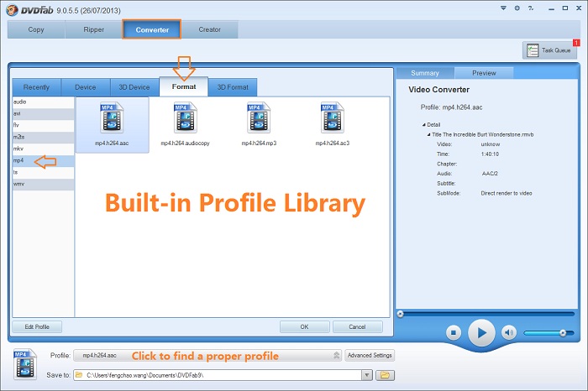588x391 pixels.
Task: Pick the mp4.h264.mp3 profile icon
Action: click(259, 118)
